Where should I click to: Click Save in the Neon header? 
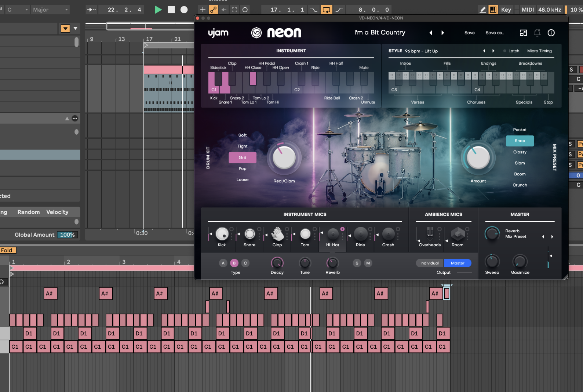(x=469, y=33)
